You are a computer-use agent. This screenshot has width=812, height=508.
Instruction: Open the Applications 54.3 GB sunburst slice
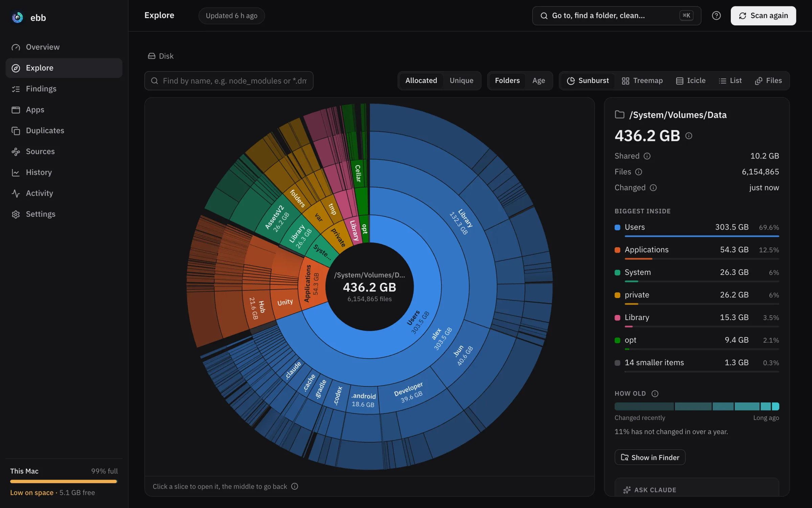tap(311, 283)
